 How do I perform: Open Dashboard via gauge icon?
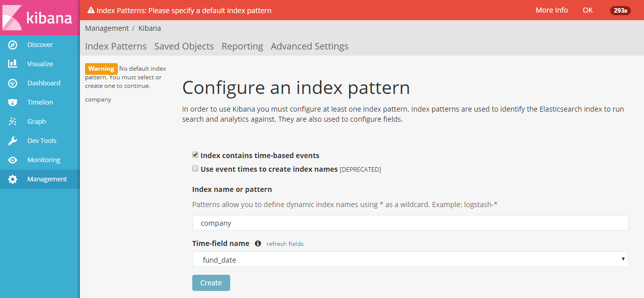coord(13,83)
